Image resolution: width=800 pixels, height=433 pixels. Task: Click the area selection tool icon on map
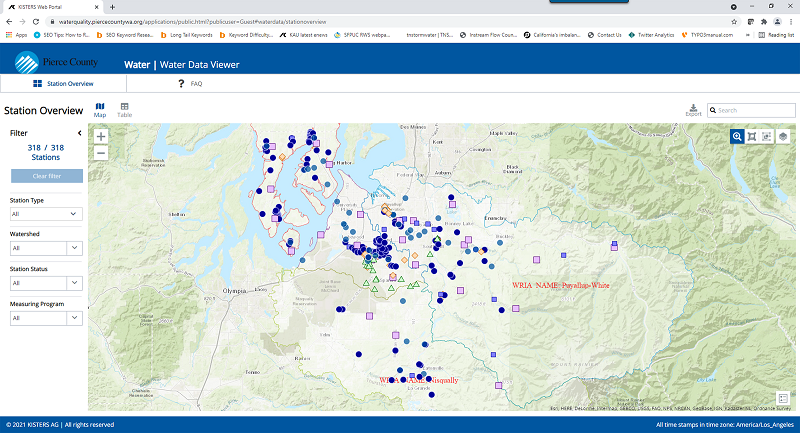pyautogui.click(x=767, y=136)
